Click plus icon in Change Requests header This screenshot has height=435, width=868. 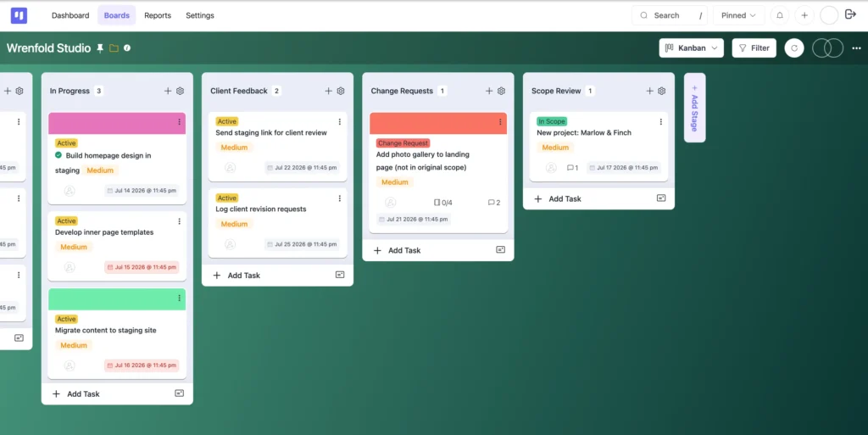coord(489,91)
